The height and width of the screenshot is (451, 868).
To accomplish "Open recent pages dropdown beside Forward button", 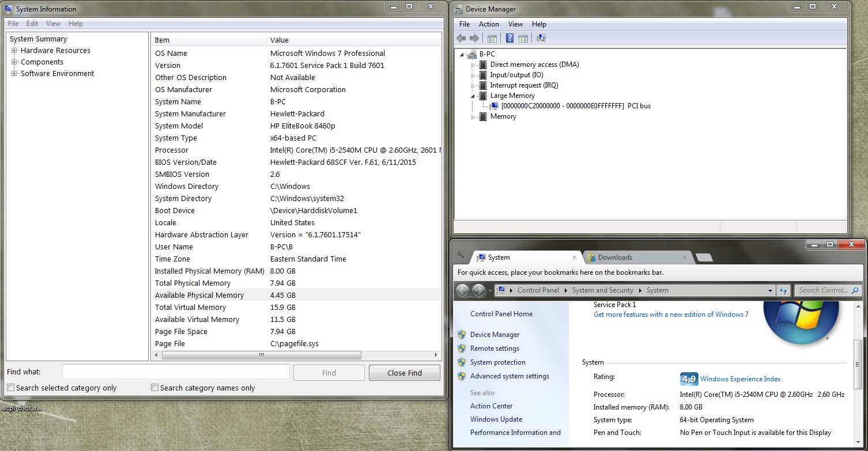I will [x=490, y=291].
